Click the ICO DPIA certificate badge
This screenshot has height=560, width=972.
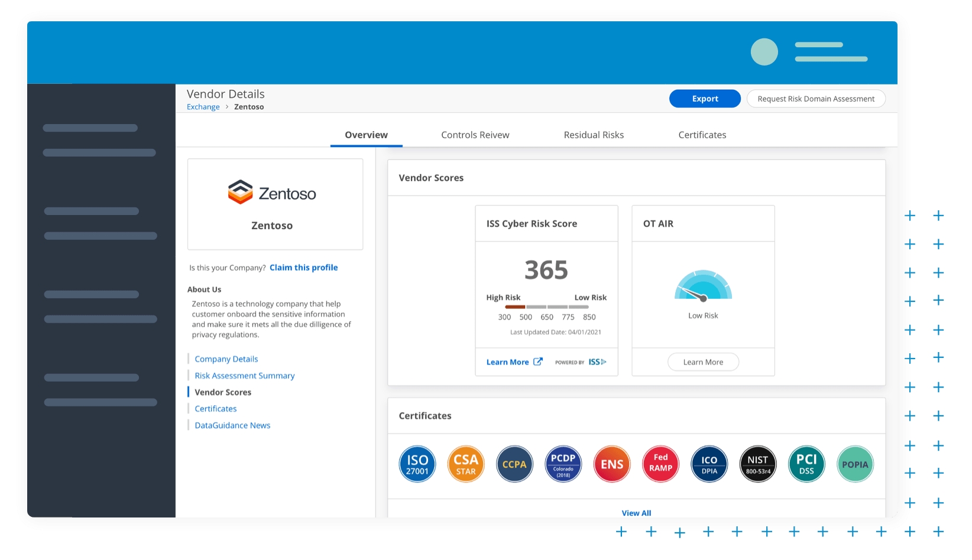tap(709, 464)
